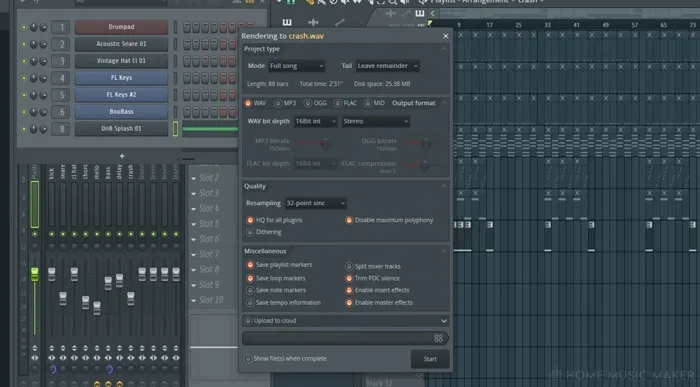Toggle Save playlist markers option
The height and width of the screenshot is (387, 700).
click(x=250, y=265)
